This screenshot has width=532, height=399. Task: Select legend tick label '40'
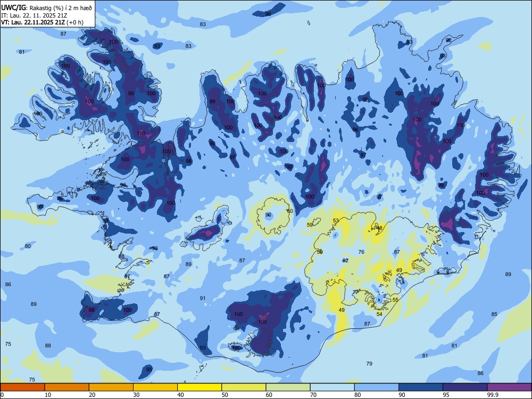pos(180,395)
